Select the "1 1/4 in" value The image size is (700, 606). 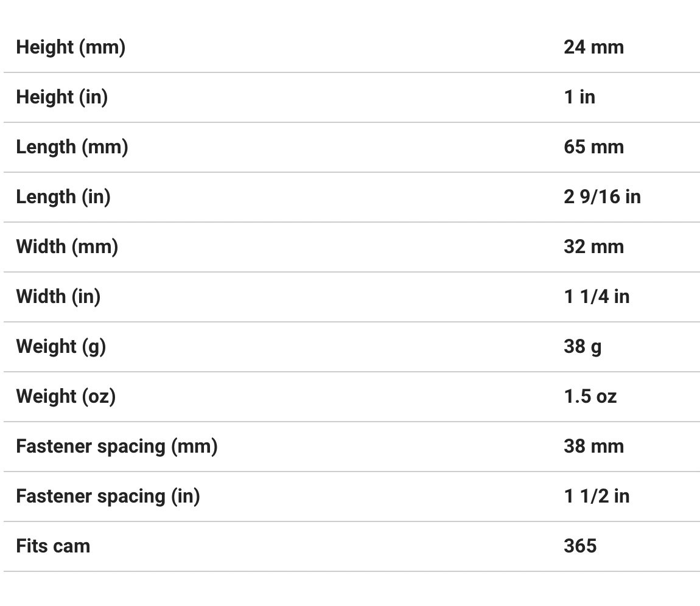click(x=597, y=296)
